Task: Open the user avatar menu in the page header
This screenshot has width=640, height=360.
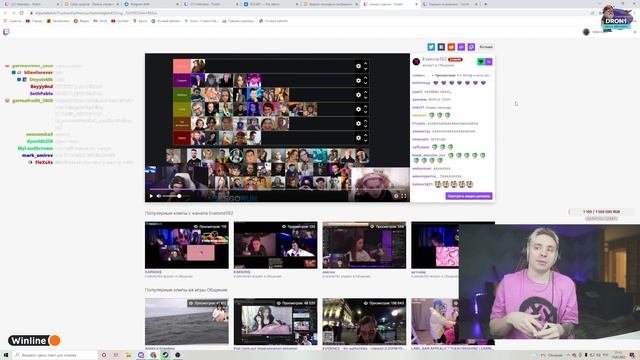Action: point(586,32)
